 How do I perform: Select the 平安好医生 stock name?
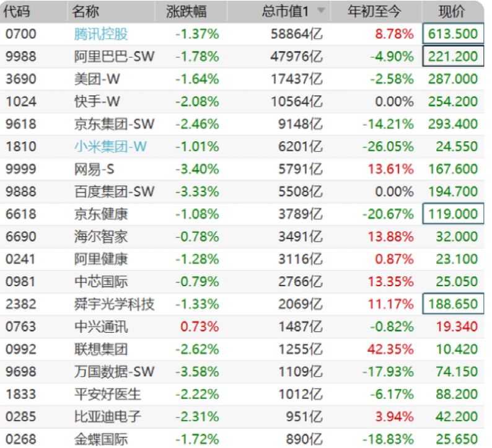[x=108, y=394]
